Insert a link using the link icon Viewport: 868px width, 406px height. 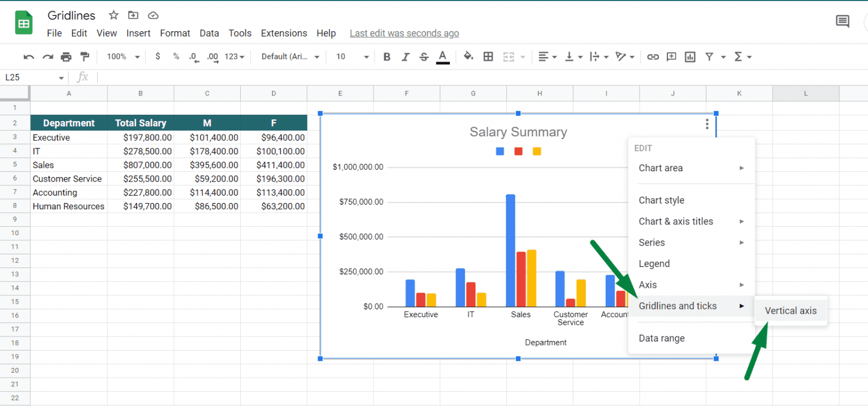(x=653, y=57)
